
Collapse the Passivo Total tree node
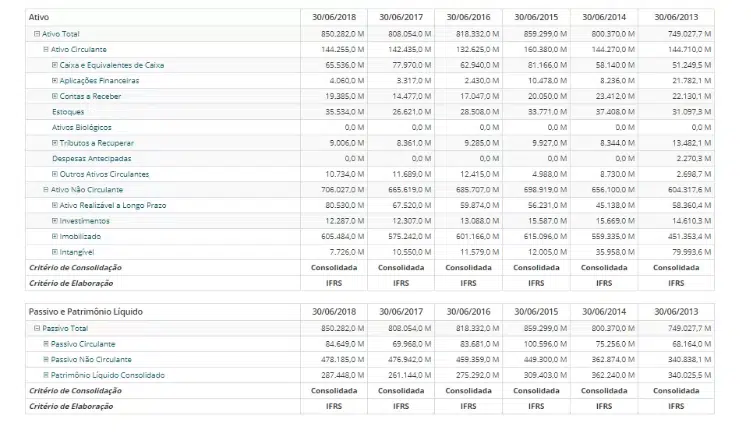tap(37, 328)
